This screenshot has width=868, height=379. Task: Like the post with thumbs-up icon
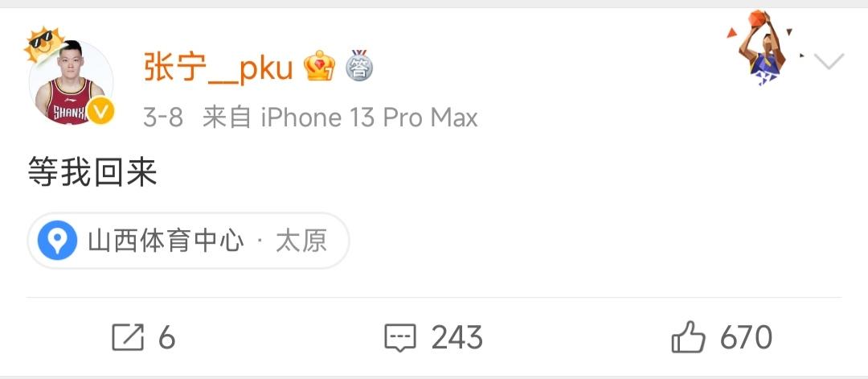(688, 336)
